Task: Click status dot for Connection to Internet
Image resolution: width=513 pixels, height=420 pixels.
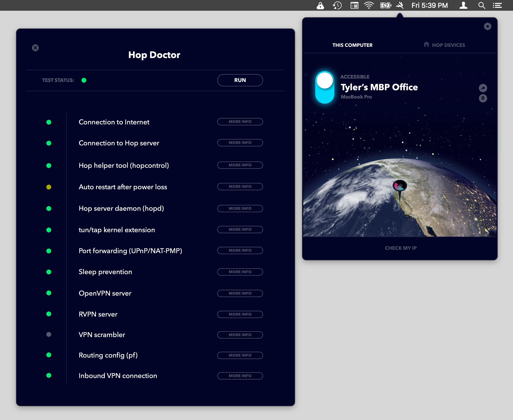Action: 49,122
